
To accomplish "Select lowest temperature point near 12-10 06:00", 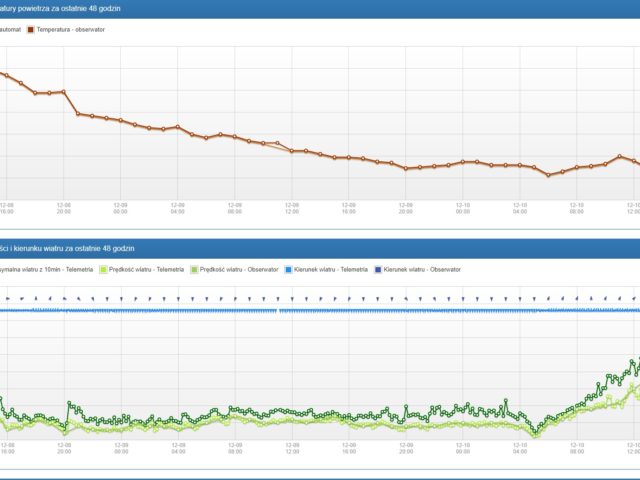I will (x=548, y=175).
